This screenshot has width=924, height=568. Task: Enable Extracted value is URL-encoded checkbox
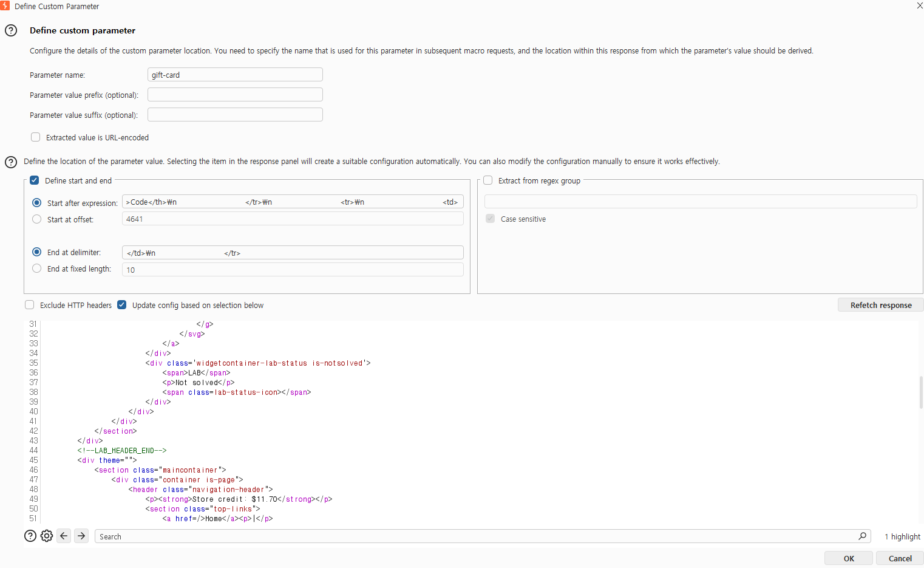(x=36, y=137)
